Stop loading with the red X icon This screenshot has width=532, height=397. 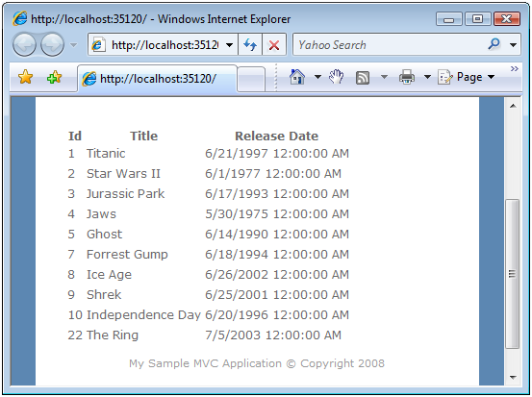(274, 44)
